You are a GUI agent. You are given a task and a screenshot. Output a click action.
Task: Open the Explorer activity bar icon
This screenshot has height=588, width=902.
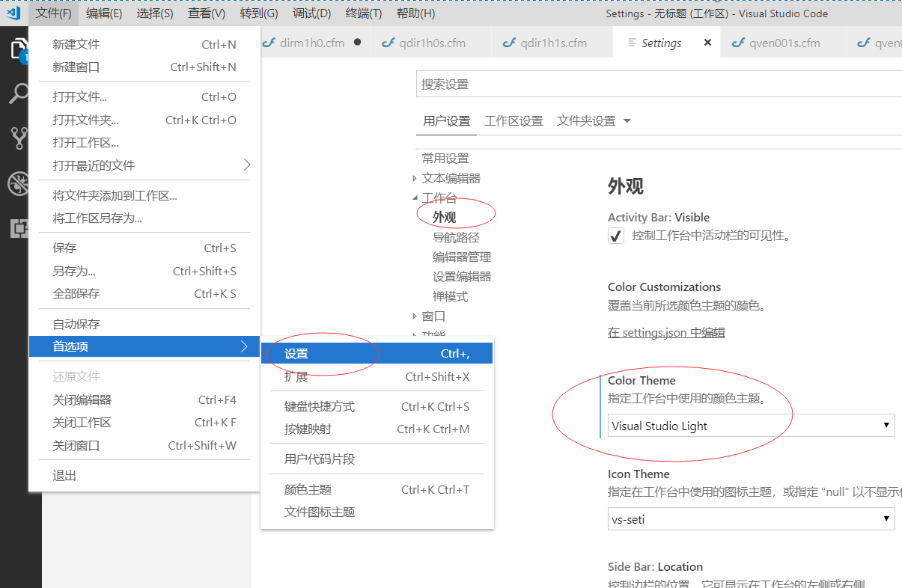(x=18, y=50)
